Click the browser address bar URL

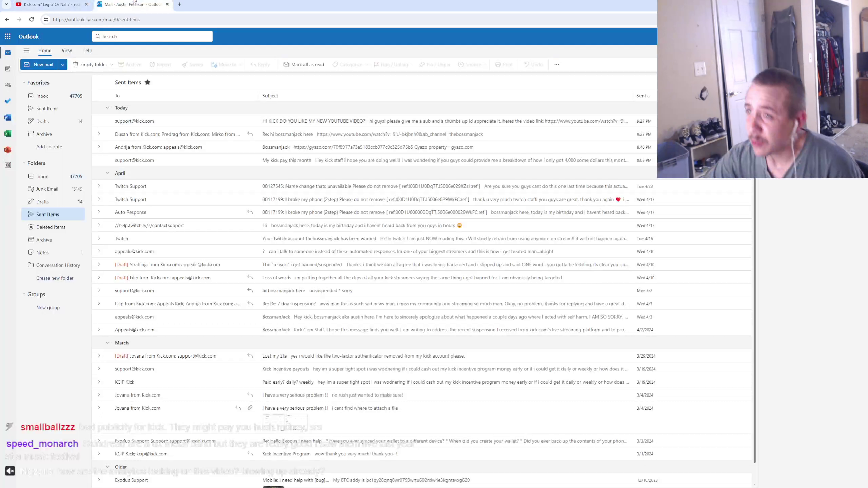(96, 19)
